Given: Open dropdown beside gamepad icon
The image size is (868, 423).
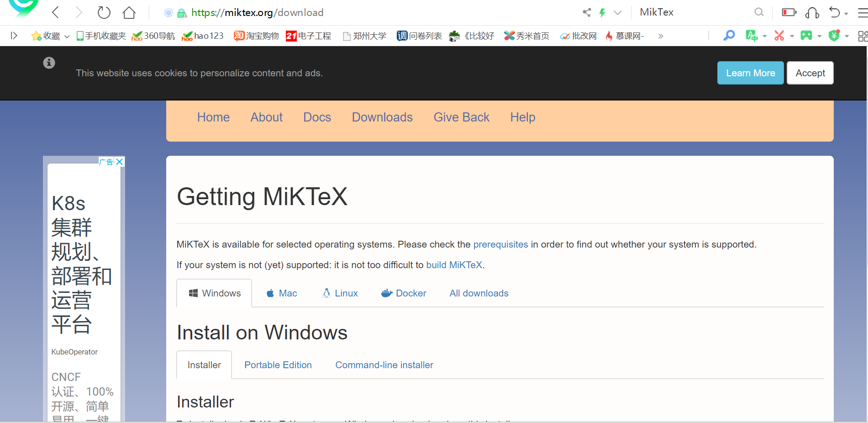Looking at the screenshot, I should pyautogui.click(x=819, y=37).
